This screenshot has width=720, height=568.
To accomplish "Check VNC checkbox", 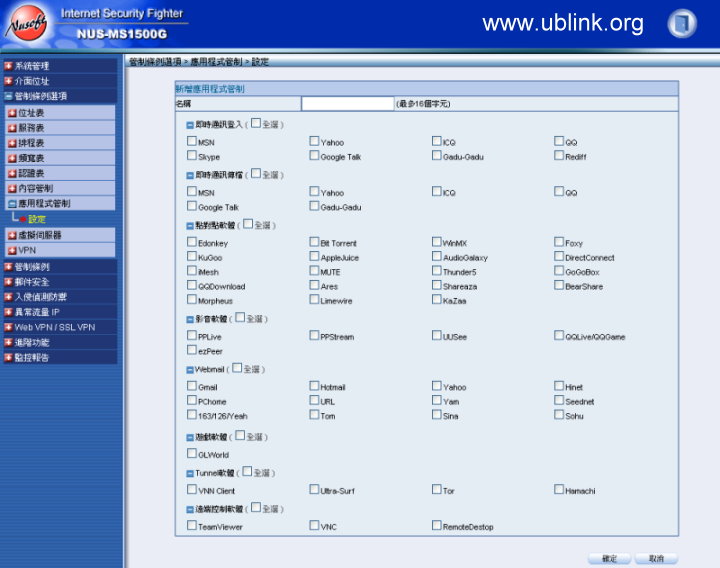I will 314,525.
